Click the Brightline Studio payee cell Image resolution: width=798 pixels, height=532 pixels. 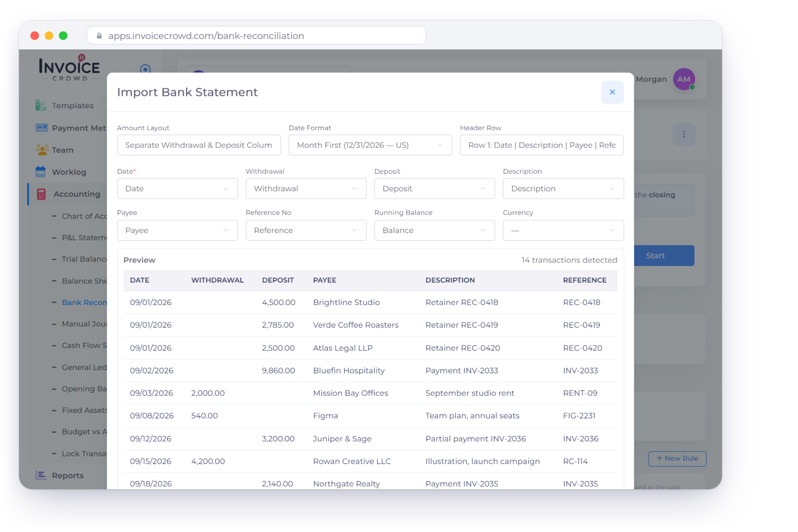point(346,303)
